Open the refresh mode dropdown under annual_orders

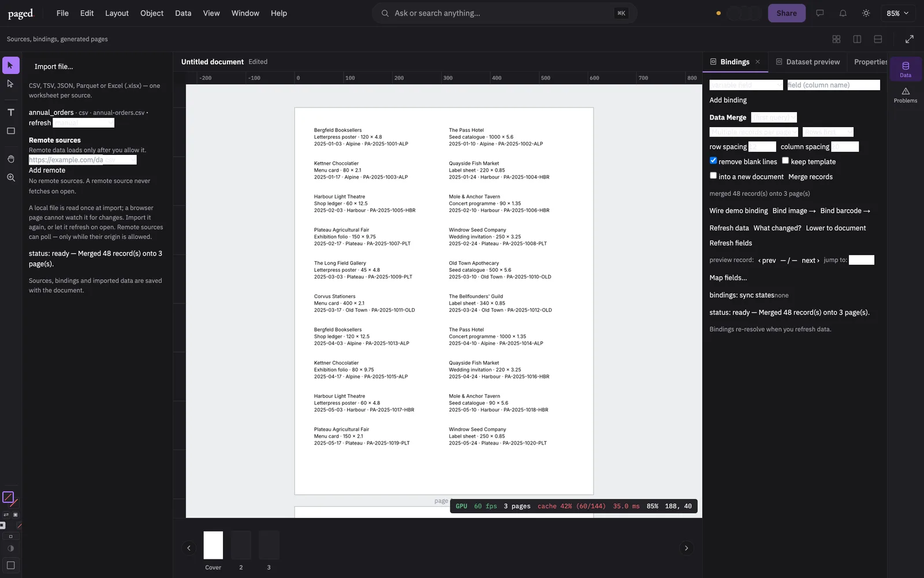pyautogui.click(x=84, y=123)
